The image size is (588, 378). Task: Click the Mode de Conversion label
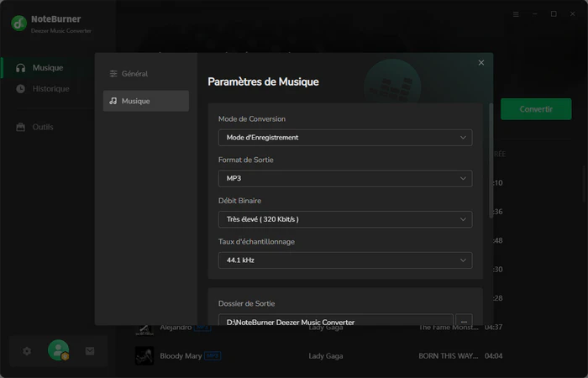(252, 119)
